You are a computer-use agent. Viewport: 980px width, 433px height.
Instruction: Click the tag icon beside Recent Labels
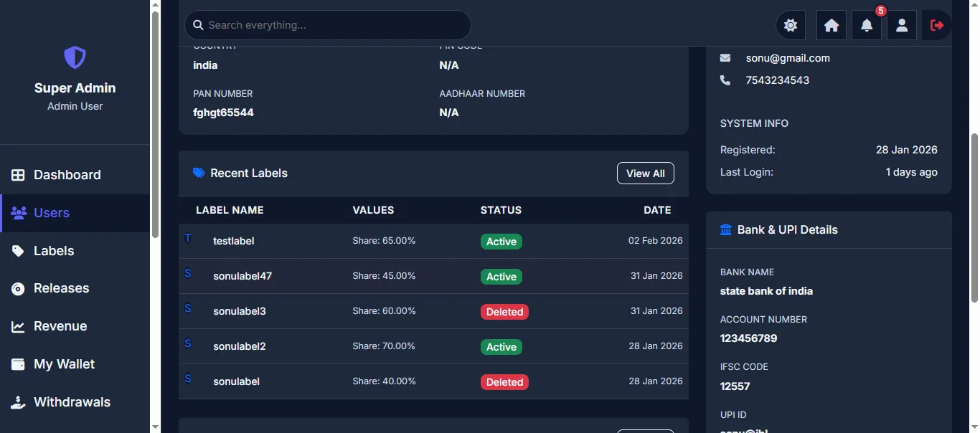point(199,173)
